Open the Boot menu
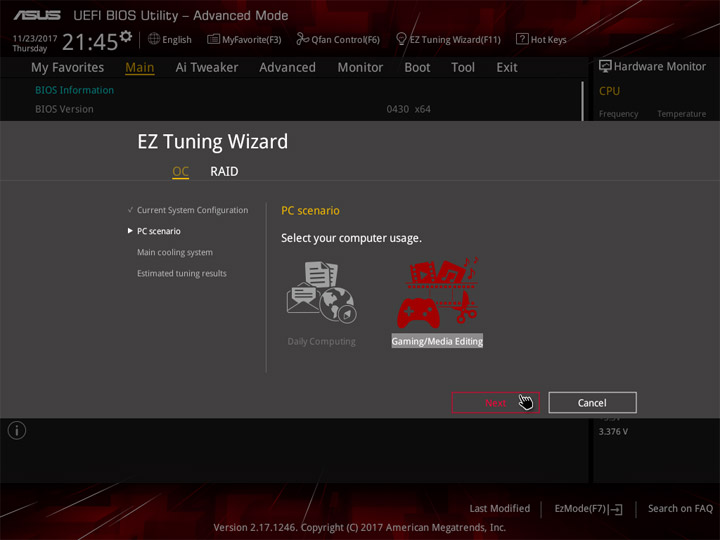This screenshot has height=540, width=720. pos(417,68)
